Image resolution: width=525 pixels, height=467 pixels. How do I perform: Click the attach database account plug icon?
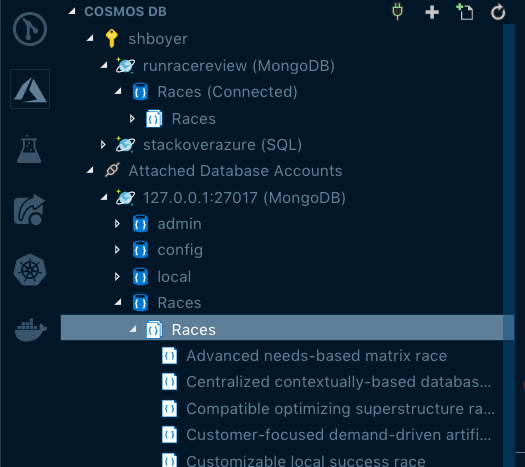click(x=397, y=12)
